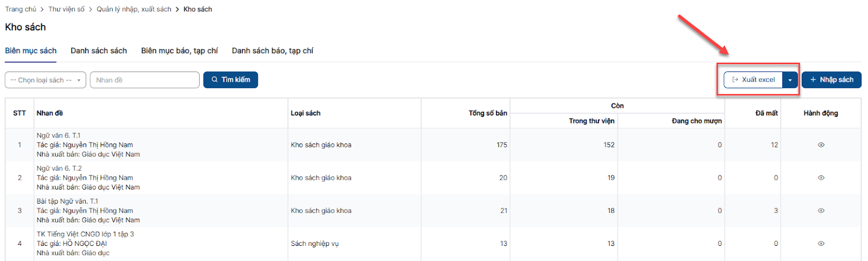Click the Tìm kiếm search button

pyautogui.click(x=231, y=80)
